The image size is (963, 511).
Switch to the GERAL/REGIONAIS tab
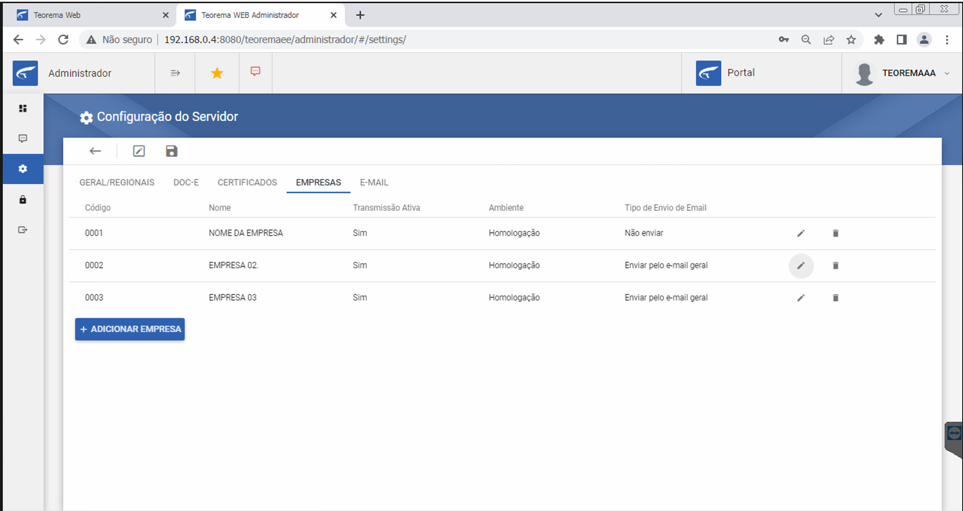click(117, 182)
